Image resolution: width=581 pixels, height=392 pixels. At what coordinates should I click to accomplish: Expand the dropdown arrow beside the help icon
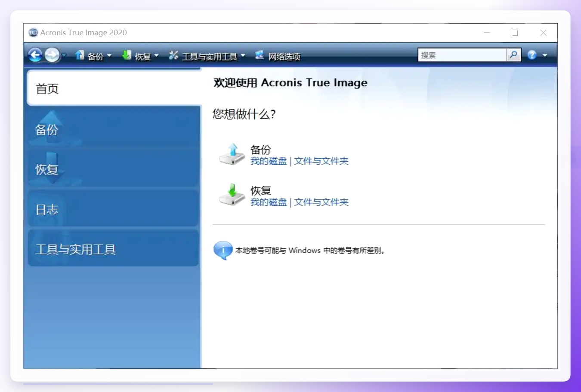coord(545,55)
